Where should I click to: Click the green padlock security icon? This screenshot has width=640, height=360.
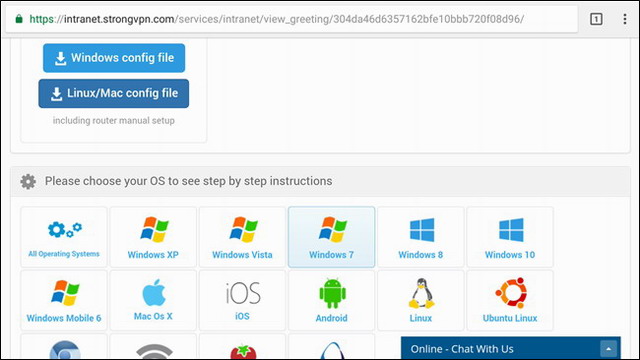tap(19, 19)
